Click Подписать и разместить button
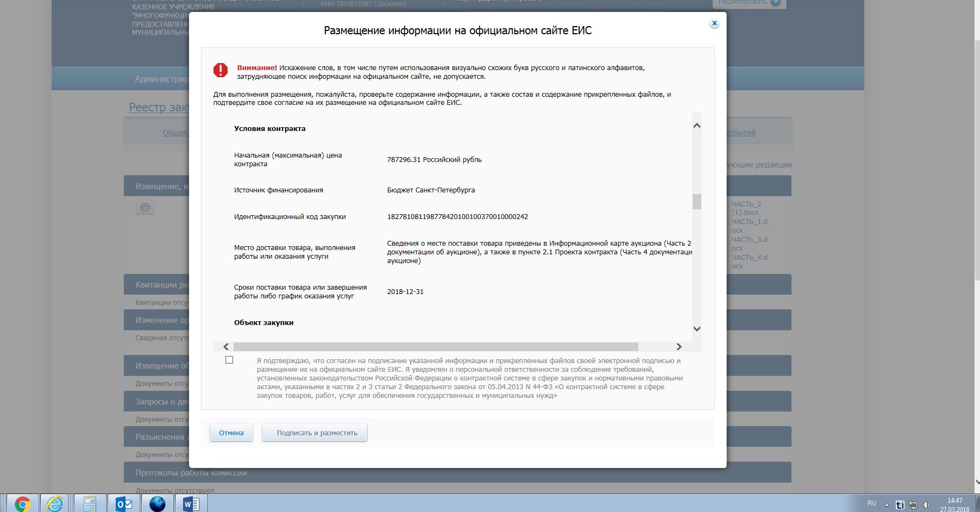This screenshot has width=980, height=512. pos(315,433)
